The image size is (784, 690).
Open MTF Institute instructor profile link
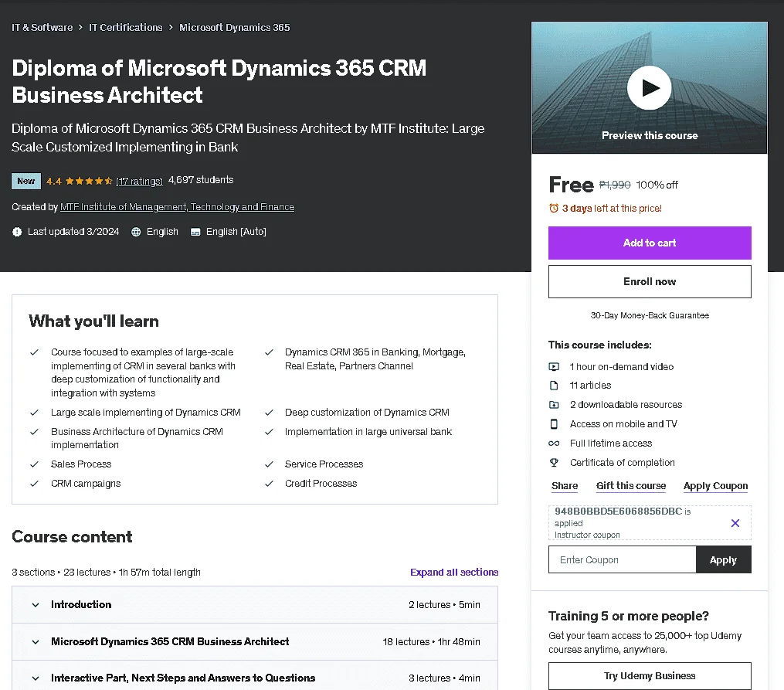[177, 207]
